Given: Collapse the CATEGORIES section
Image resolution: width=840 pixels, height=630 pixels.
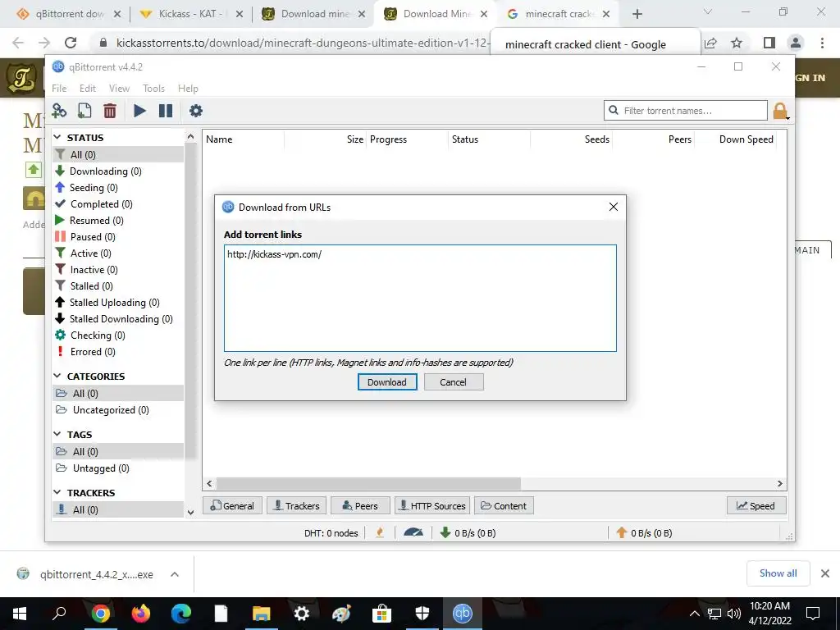Looking at the screenshot, I should pyautogui.click(x=58, y=376).
